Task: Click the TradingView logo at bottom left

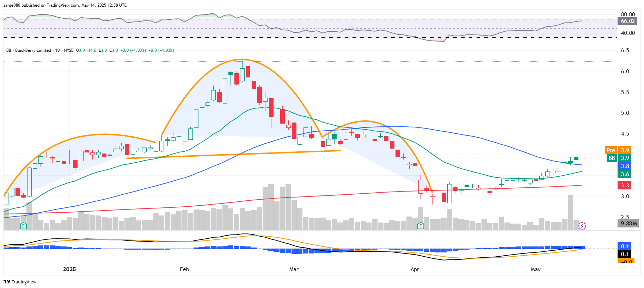Action: 20,282
